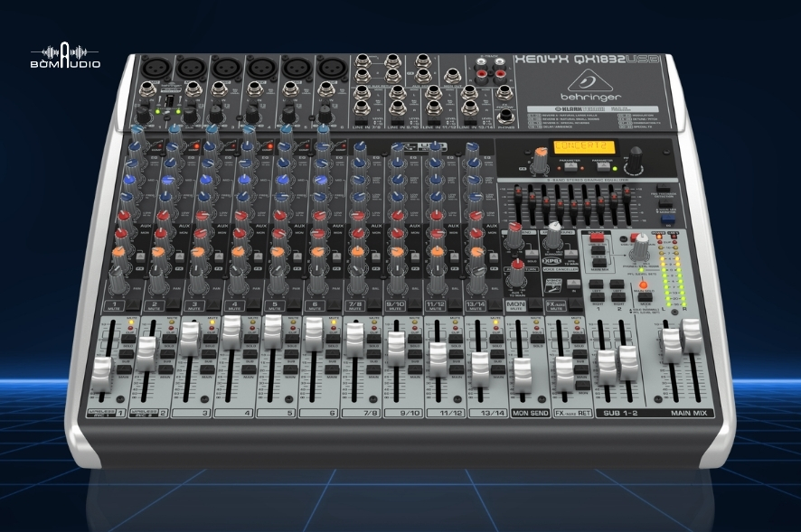Click the Klark Teknik effects badge

(592, 108)
